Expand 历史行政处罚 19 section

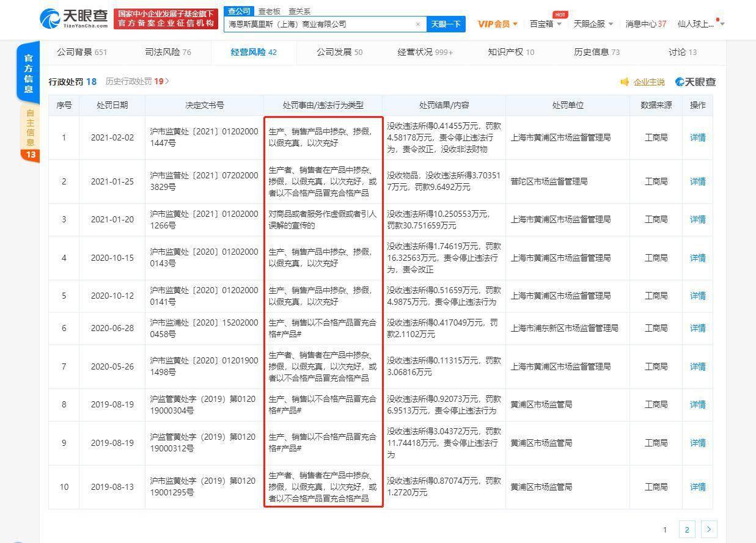coord(137,81)
